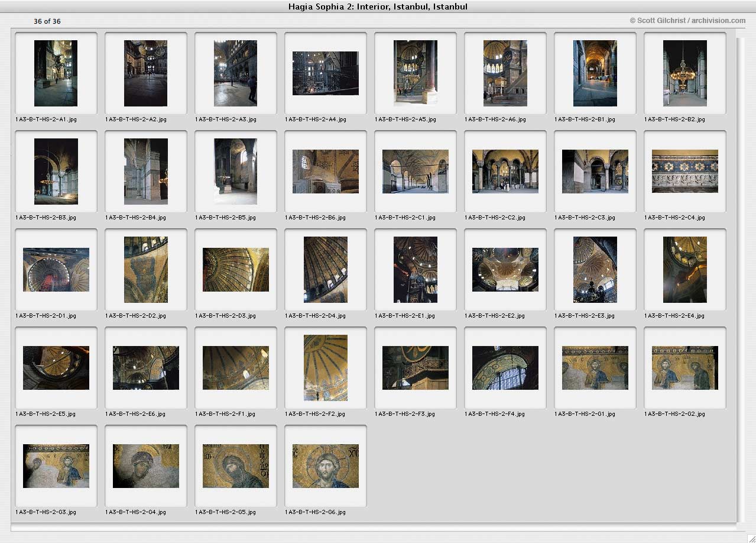Select Virgin mosaic thumbnail 1A3-B-T-HS-2-G4.jpg
Image resolution: width=756 pixels, height=543 pixels.
[146, 466]
